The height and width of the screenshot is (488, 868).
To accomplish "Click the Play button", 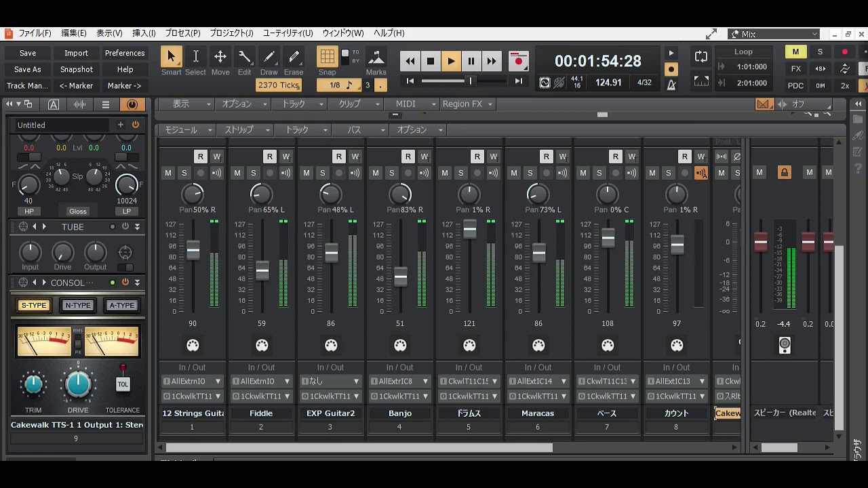I will [x=451, y=61].
